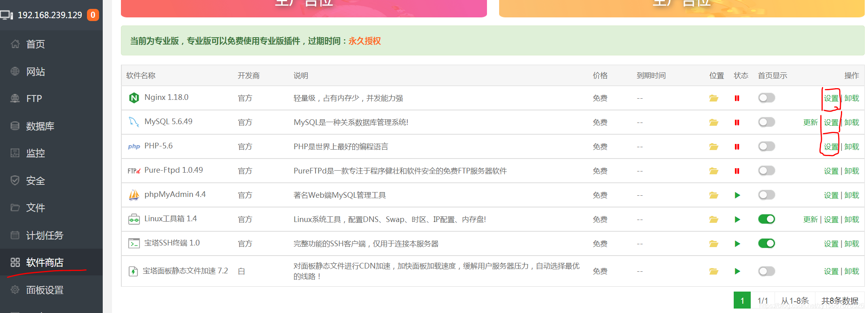Click page number 1 button

[742, 300]
